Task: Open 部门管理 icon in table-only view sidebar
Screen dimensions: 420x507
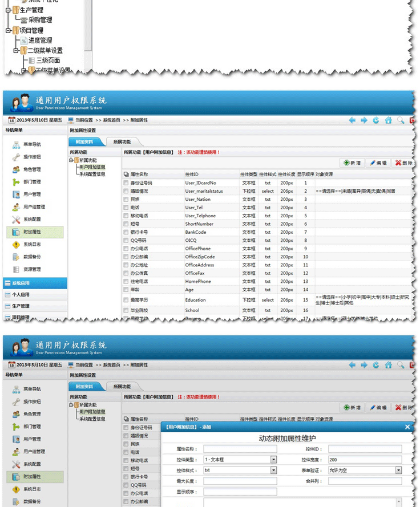Action: click(16, 182)
